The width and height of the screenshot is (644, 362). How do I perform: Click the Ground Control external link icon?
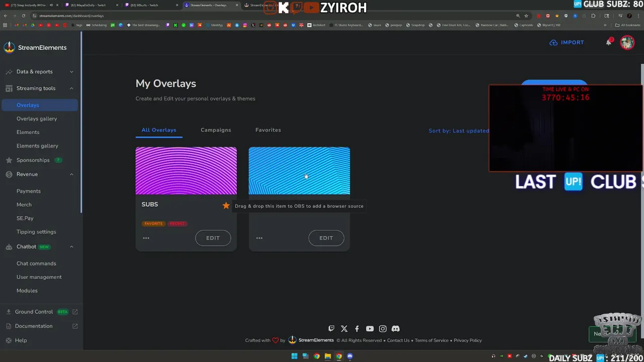pos(75,312)
